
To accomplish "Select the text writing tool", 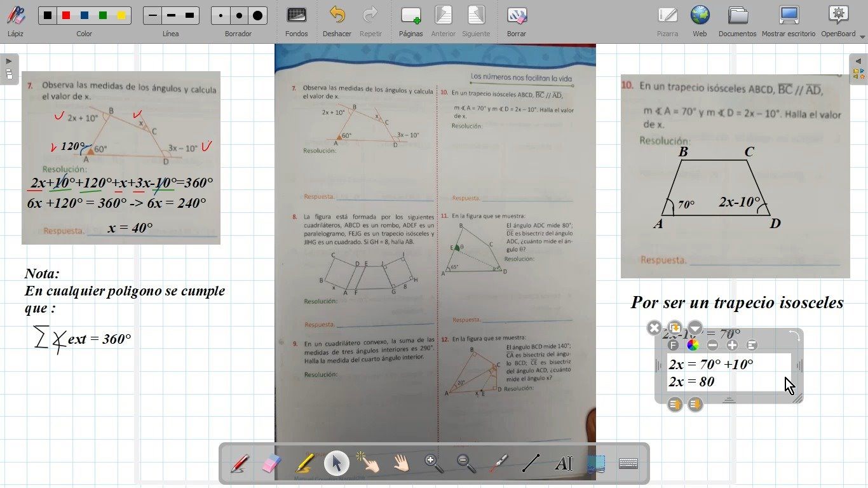I will 564,463.
